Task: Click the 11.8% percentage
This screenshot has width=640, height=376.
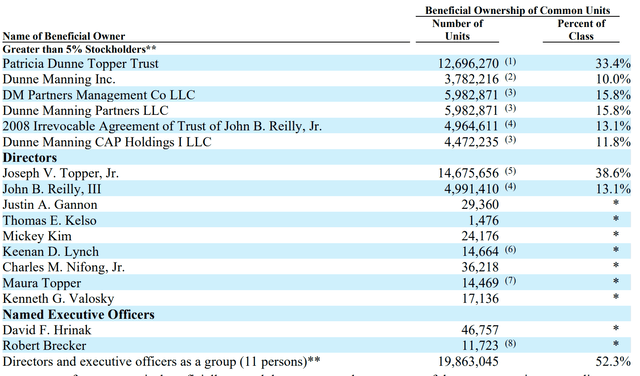Action: coord(613,142)
